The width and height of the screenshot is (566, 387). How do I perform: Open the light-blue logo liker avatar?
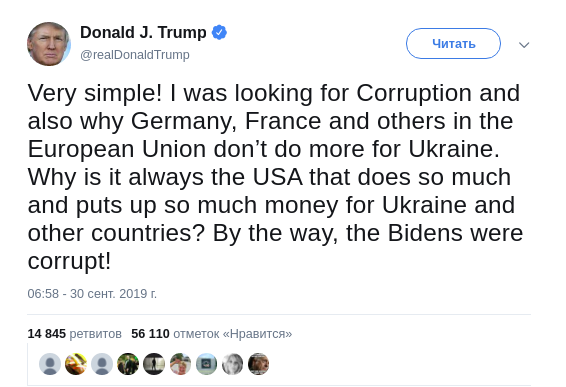coord(206,364)
